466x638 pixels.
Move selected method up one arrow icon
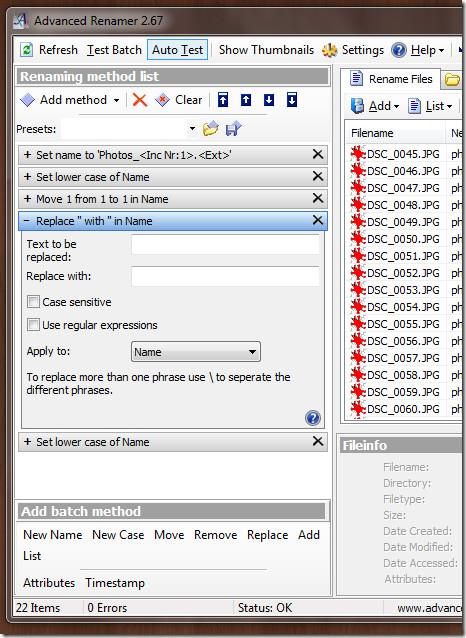coord(246,100)
